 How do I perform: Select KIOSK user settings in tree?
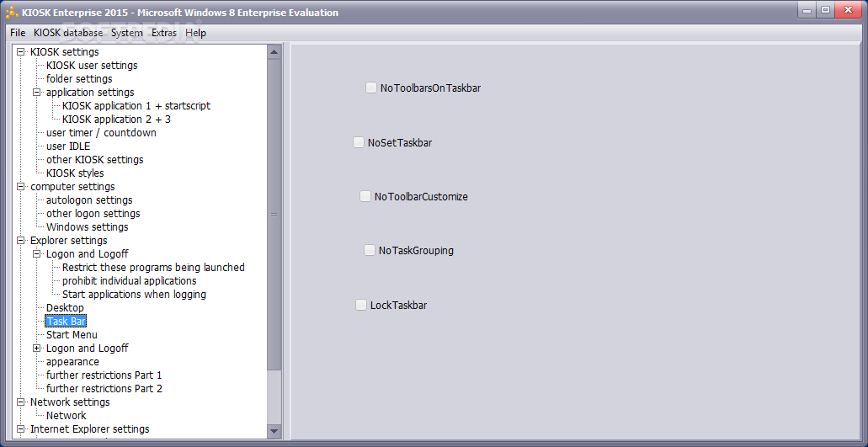coord(92,66)
